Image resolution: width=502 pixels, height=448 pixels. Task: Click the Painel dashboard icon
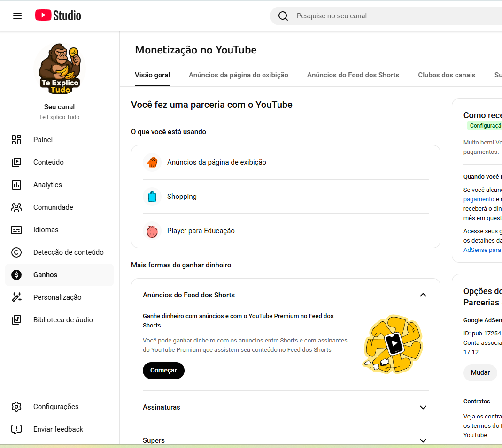pos(16,140)
